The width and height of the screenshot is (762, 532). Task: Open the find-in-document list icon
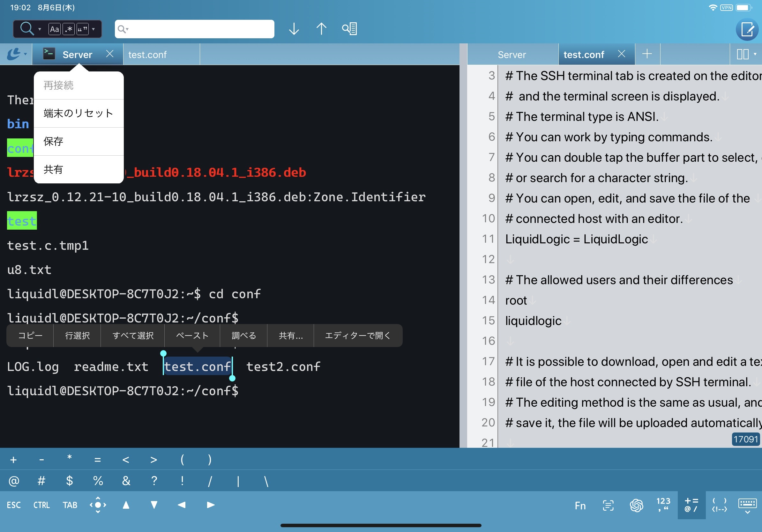click(349, 29)
